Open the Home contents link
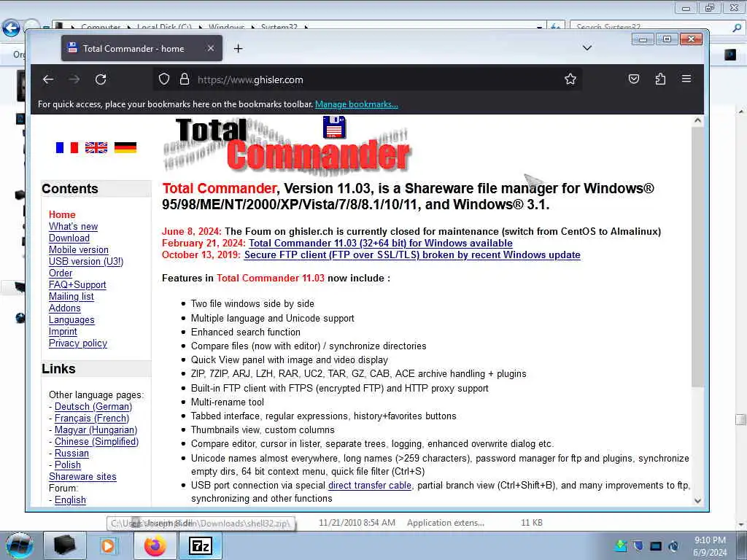747x560 pixels. coord(62,215)
